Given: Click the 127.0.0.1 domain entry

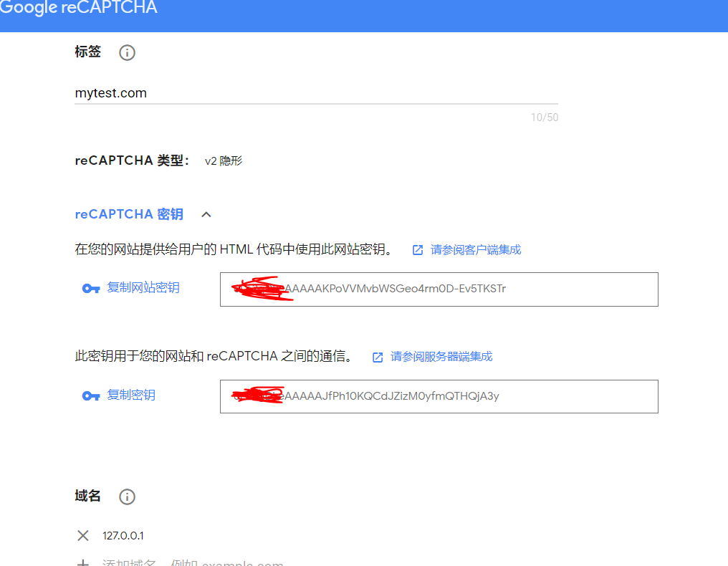Looking at the screenshot, I should click(123, 536).
